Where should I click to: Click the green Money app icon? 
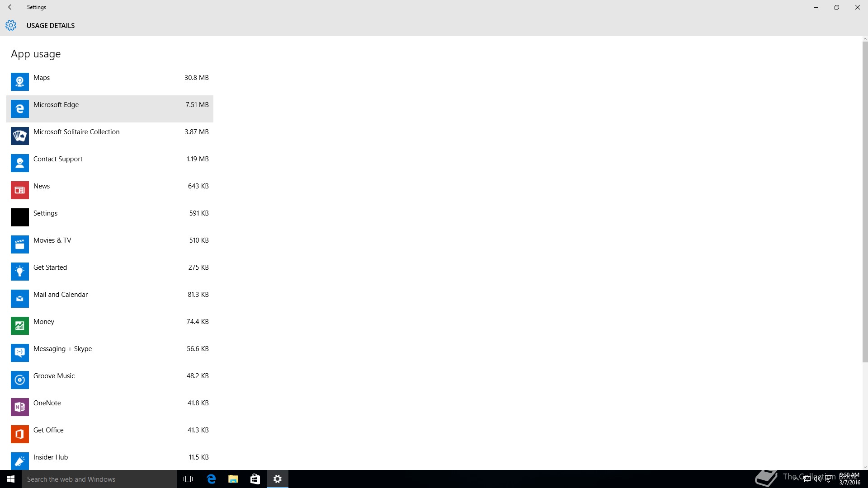[20, 326]
